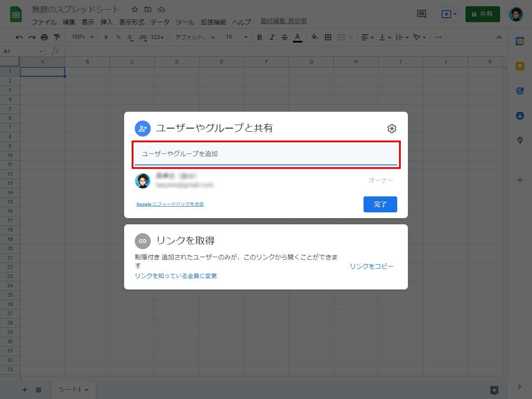Open cell borders tool
The image size is (532, 399).
[x=328, y=37]
